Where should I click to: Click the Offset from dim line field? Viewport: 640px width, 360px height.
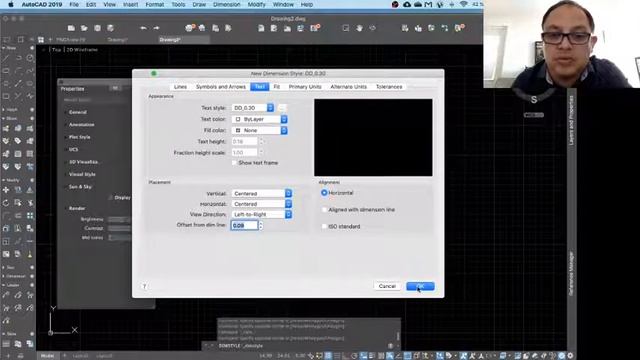point(244,225)
